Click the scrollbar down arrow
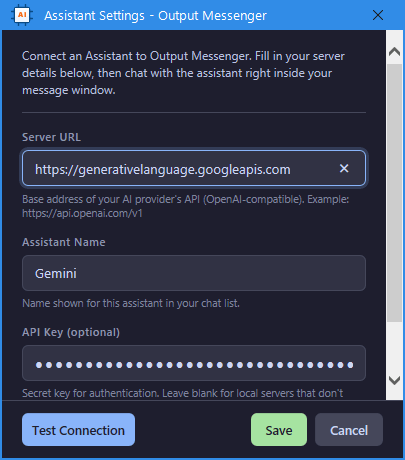Screen dimensions: 405x460 [x=394, y=380]
